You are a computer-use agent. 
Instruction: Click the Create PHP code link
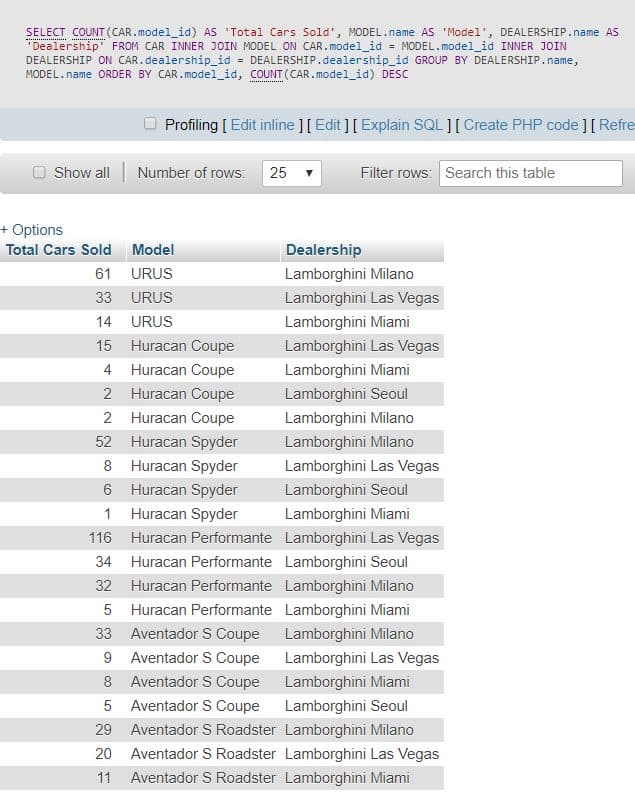pos(521,125)
